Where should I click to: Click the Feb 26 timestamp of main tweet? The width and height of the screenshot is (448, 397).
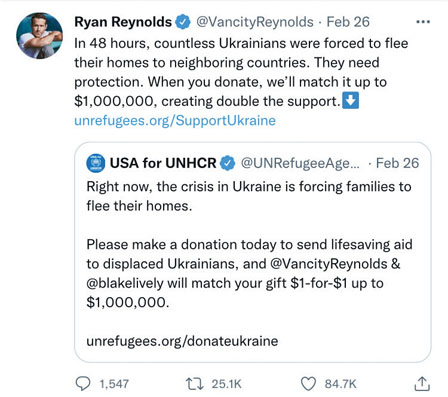click(348, 22)
